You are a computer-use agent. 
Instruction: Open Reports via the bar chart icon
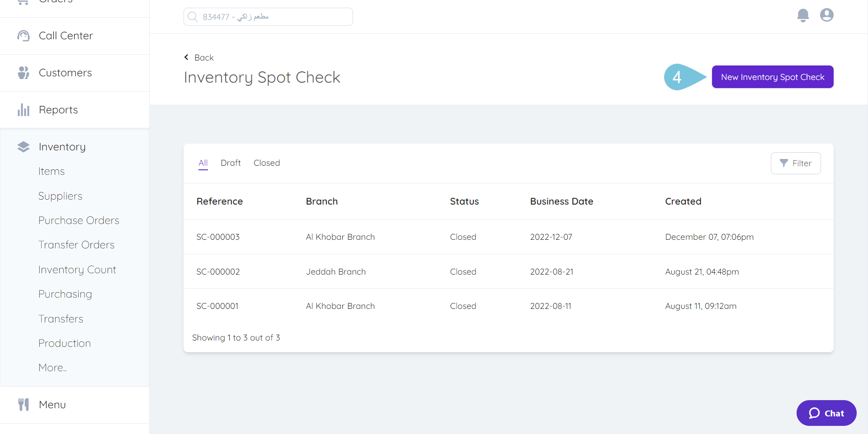24,109
